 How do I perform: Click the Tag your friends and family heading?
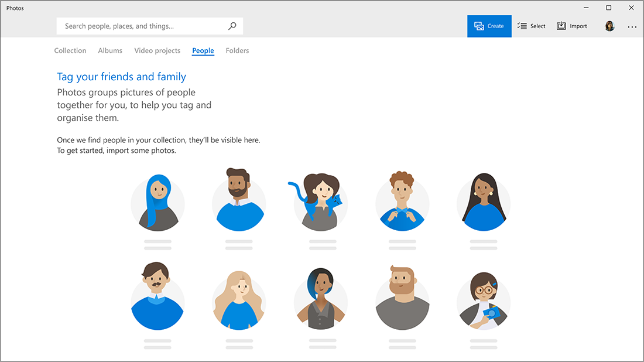pyautogui.click(x=121, y=76)
